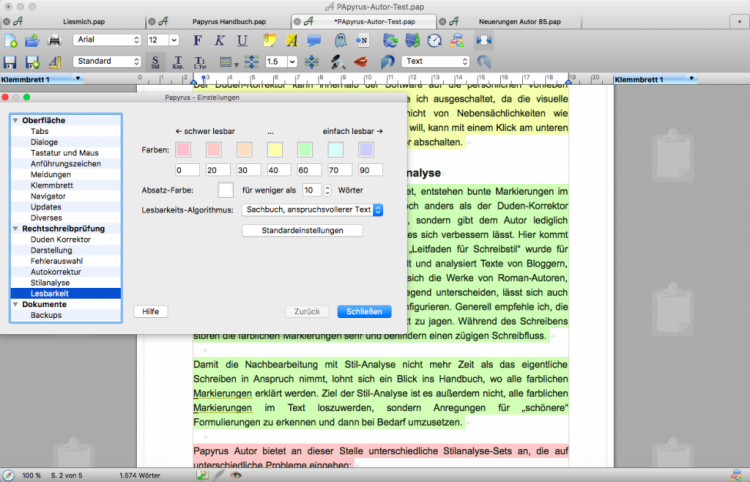
Task: Click the underline U formatting icon
Action: click(242, 41)
